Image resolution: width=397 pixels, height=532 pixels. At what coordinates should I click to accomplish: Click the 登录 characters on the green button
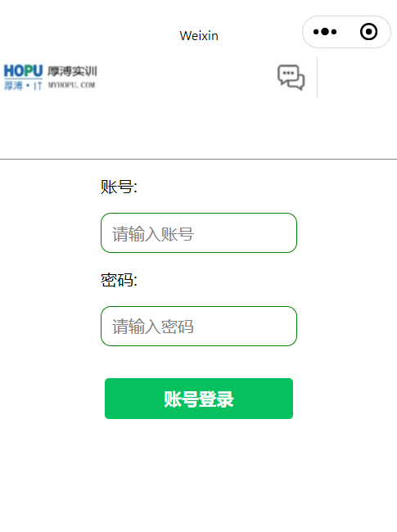coord(216,399)
